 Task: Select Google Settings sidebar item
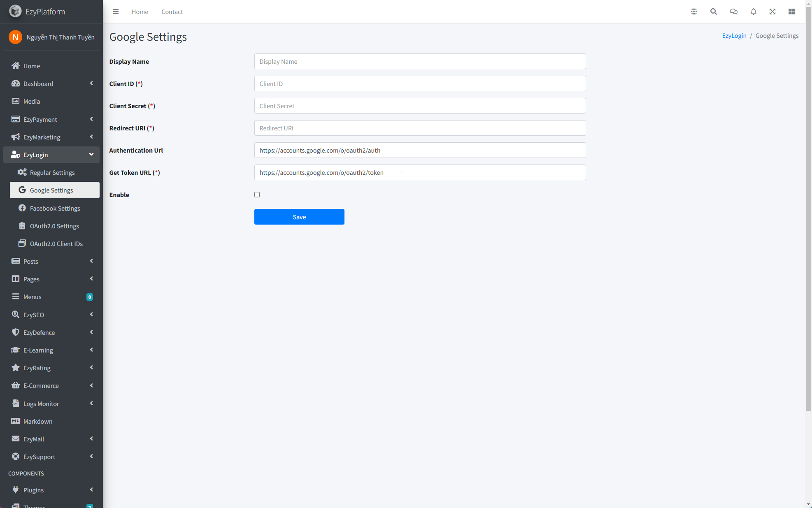coord(55,190)
